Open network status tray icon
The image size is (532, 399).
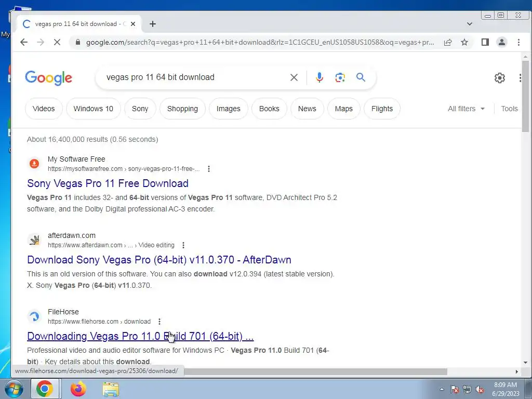click(x=467, y=389)
